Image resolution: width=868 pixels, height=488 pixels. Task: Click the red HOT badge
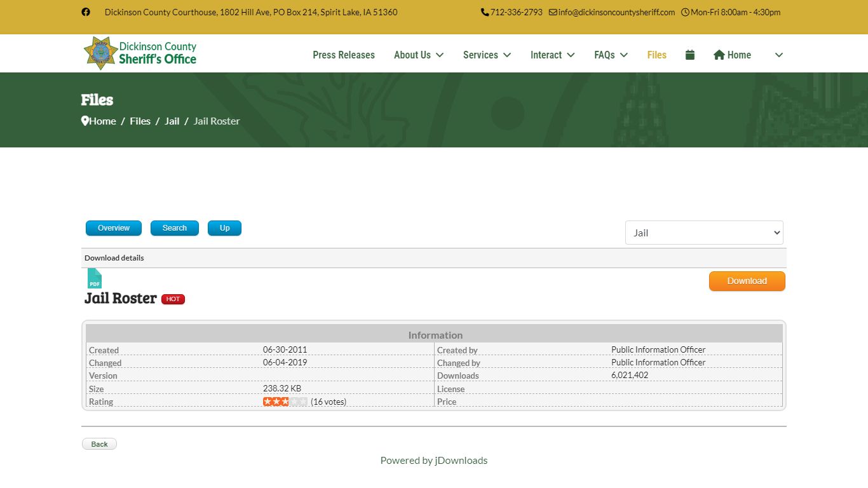[x=173, y=299]
